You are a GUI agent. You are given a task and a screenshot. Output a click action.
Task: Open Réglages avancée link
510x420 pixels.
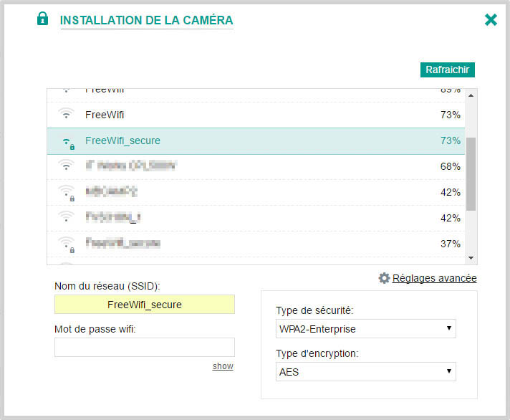coord(434,278)
